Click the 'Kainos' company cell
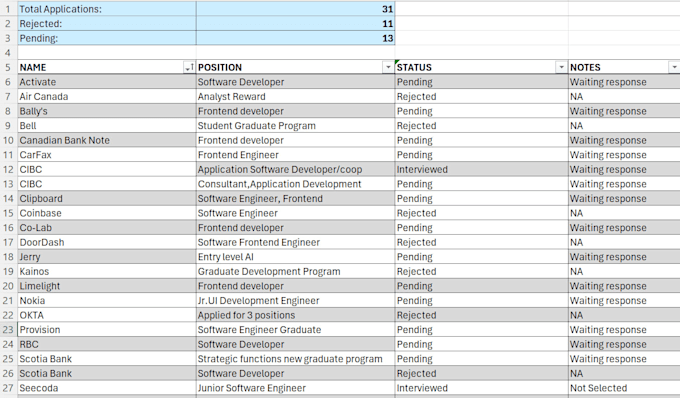The width and height of the screenshot is (680, 398). pyautogui.click(x=107, y=271)
